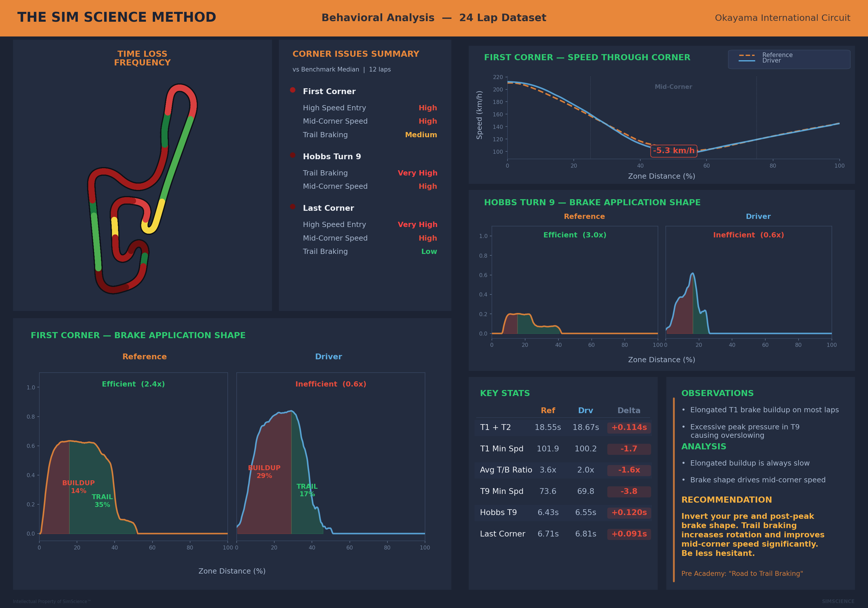The height and width of the screenshot is (608, 868).
Task: Click the 'KEY STATS' heading
Action: tap(505, 393)
